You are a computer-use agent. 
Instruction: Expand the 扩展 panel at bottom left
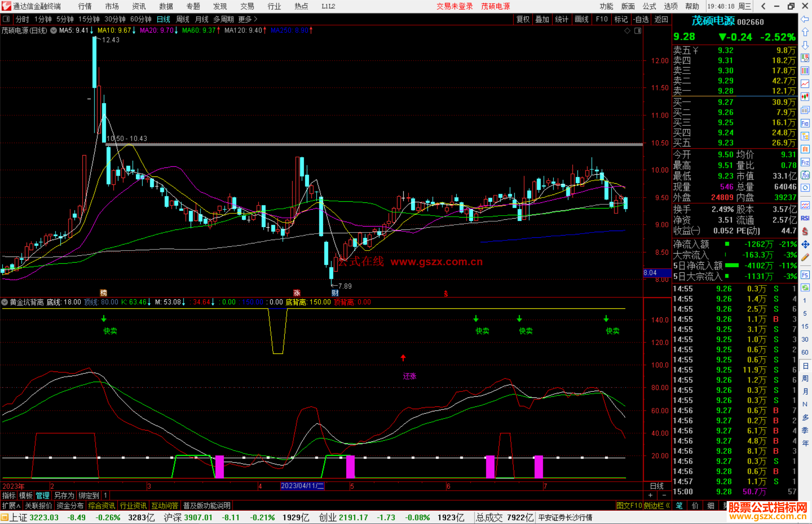(11, 506)
